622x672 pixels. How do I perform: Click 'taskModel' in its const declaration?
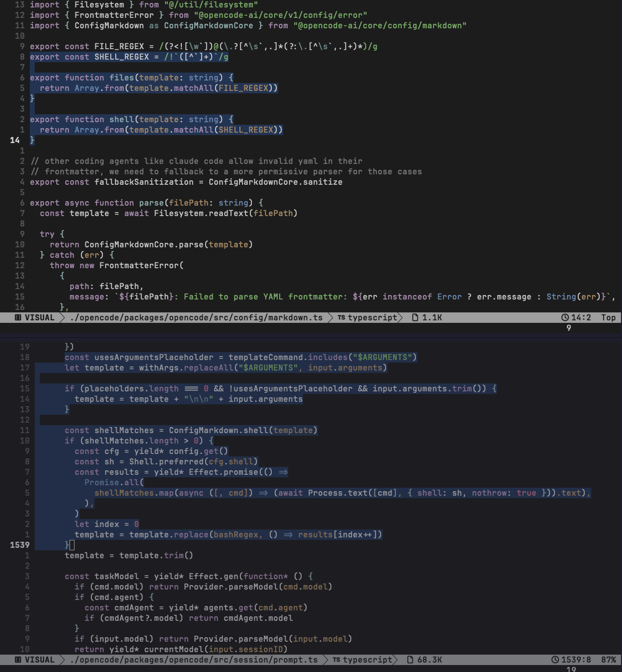pos(117,576)
